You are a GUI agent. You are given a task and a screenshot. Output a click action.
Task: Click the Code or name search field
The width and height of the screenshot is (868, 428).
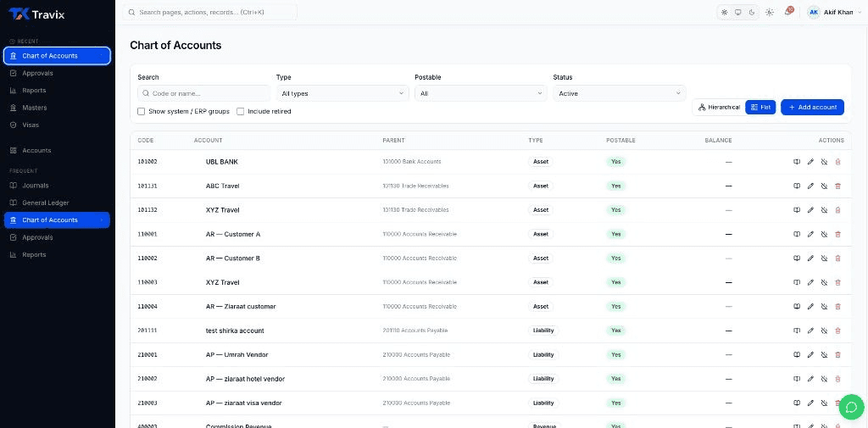pos(203,93)
